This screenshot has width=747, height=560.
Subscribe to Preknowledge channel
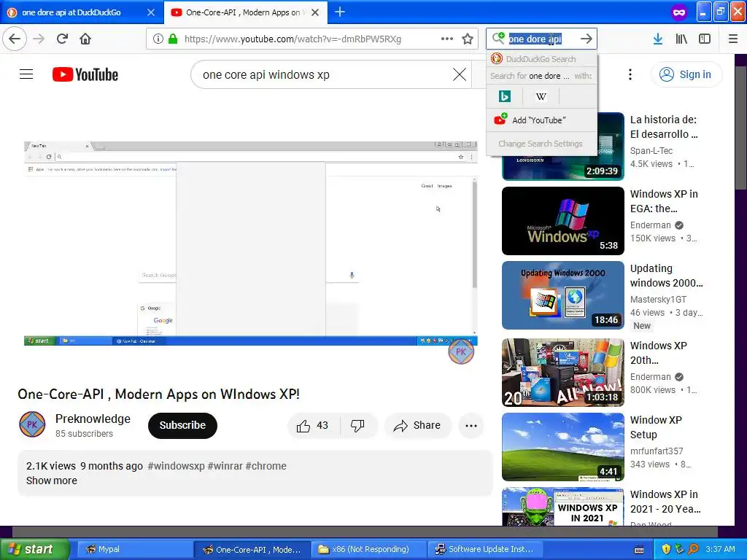click(182, 425)
